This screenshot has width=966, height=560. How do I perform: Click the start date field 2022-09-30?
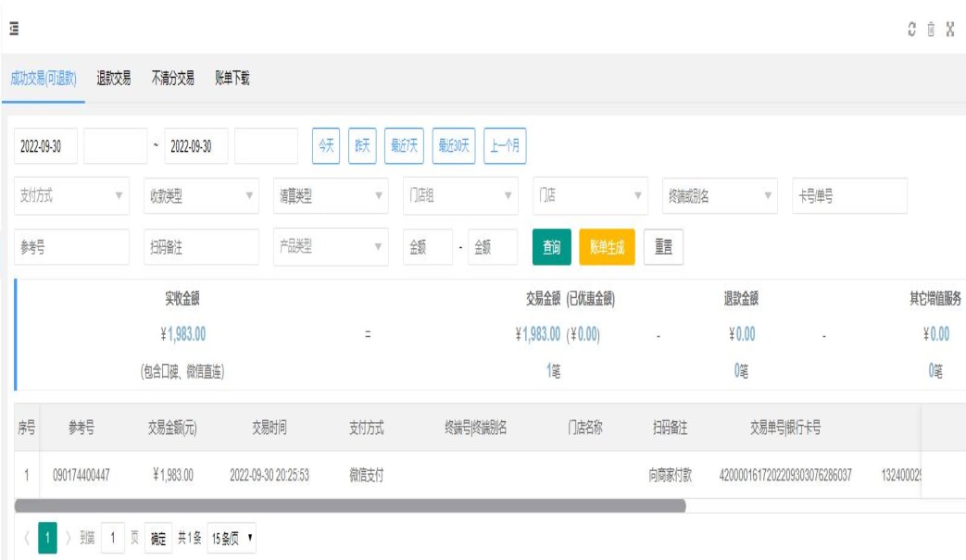45,146
